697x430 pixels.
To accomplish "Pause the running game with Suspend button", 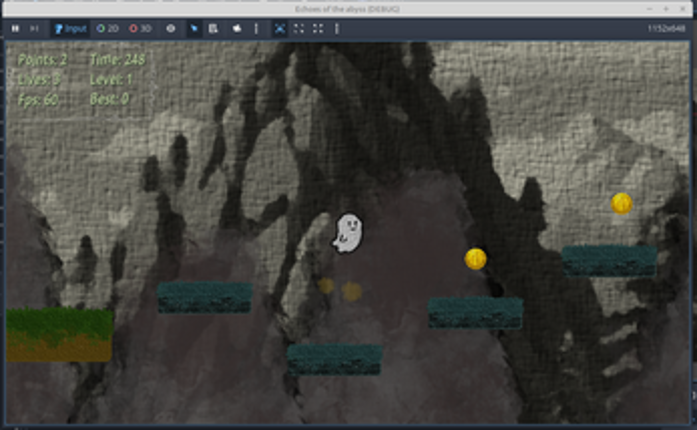I will (16, 29).
